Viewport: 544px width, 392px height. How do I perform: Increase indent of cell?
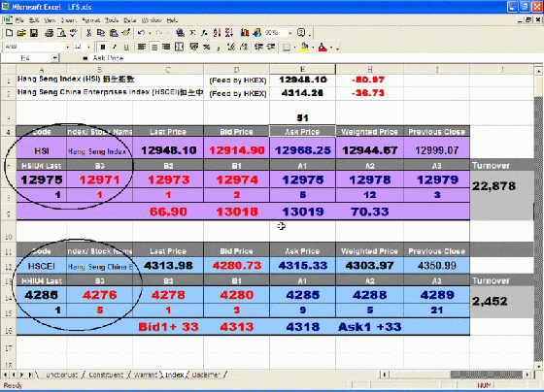pyautogui.click(x=271, y=47)
